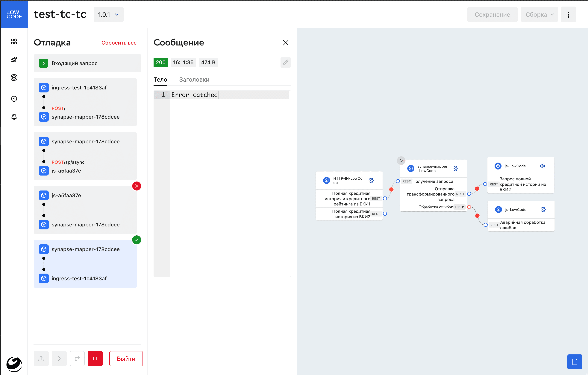Click the pencil edit icon in message panel
Image resolution: width=588 pixels, height=375 pixels.
[x=285, y=62]
